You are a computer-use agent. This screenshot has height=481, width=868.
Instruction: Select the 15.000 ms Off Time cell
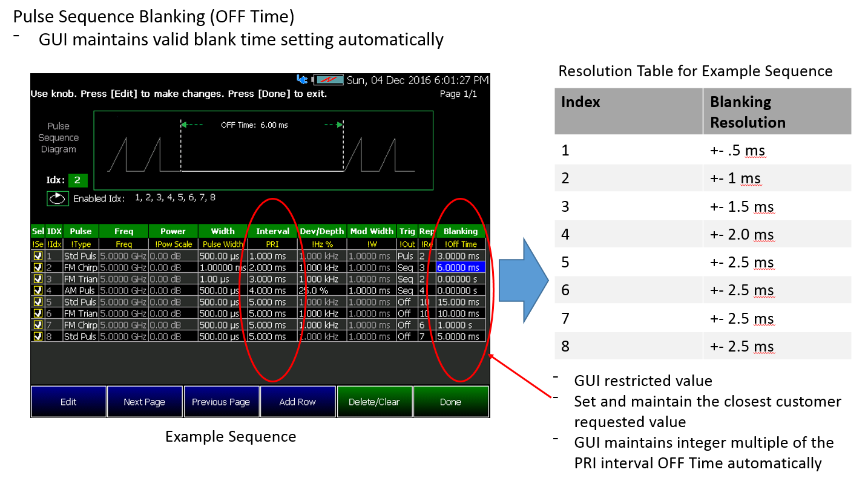(461, 302)
